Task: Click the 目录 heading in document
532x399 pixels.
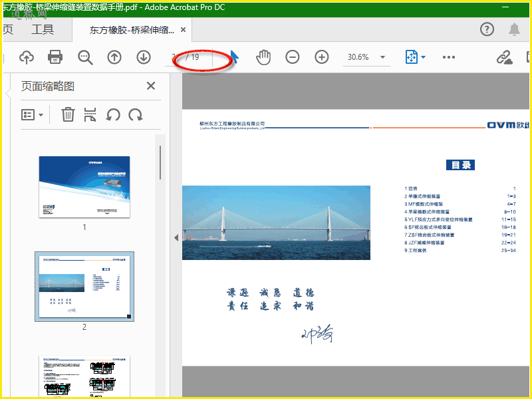Action: [x=460, y=165]
